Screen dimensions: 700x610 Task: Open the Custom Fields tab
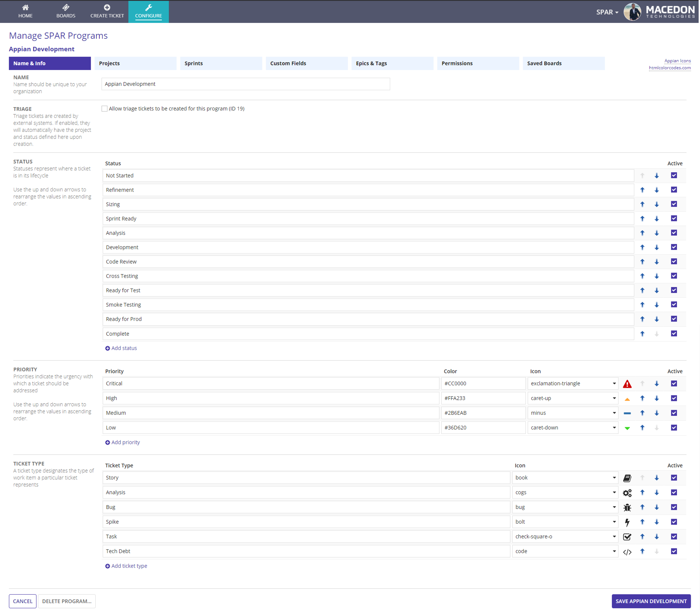307,63
